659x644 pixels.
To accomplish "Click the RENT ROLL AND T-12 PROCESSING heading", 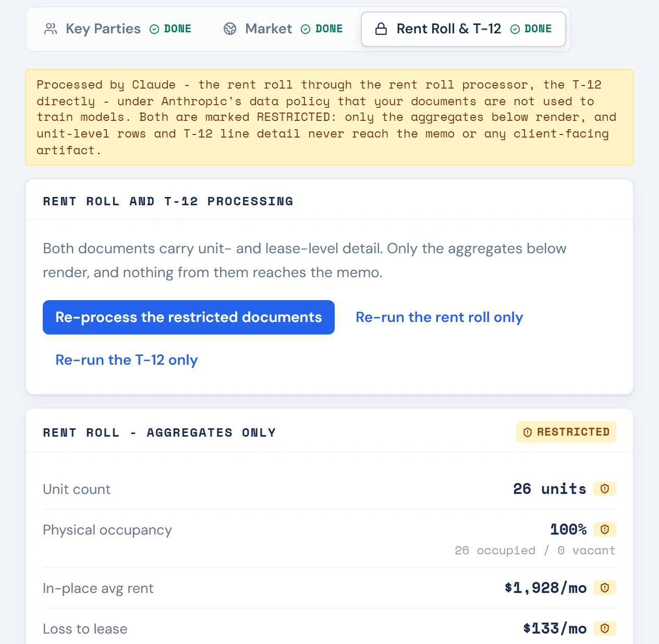I will click(168, 201).
